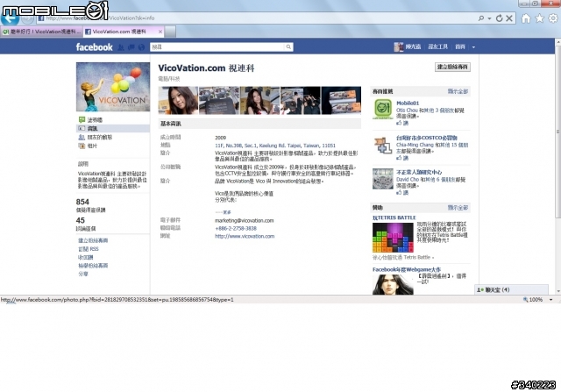Click the Facebook search magnifier button

pyautogui.click(x=288, y=46)
